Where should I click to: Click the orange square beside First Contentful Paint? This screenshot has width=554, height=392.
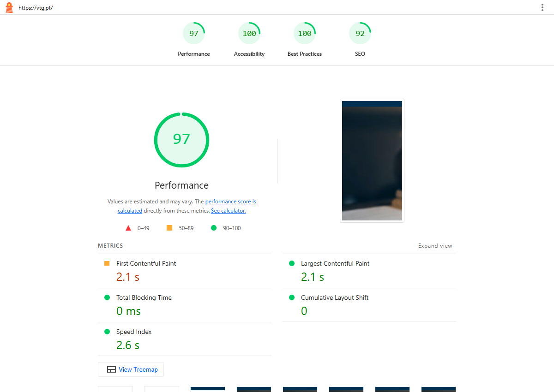pos(107,263)
